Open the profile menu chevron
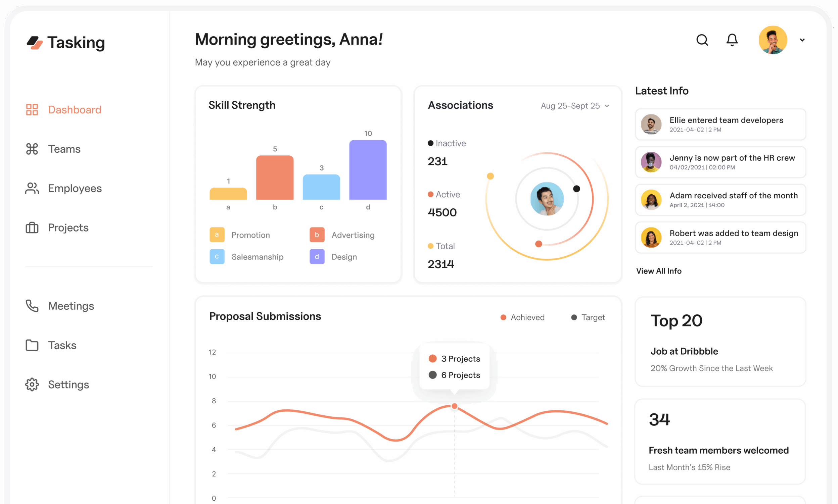Screen dimensions: 838x504 [802, 40]
